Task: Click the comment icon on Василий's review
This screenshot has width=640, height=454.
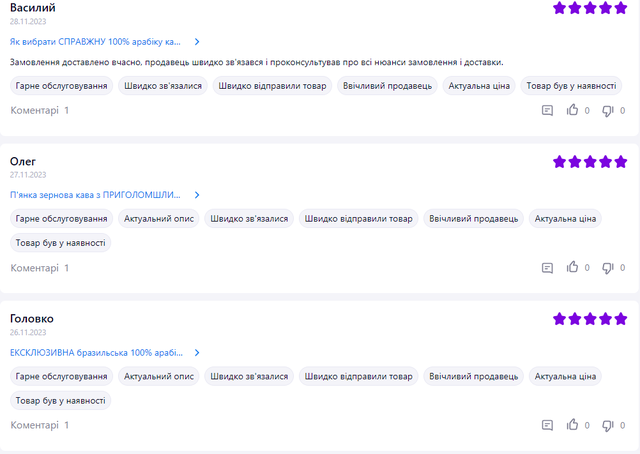Action: (547, 111)
